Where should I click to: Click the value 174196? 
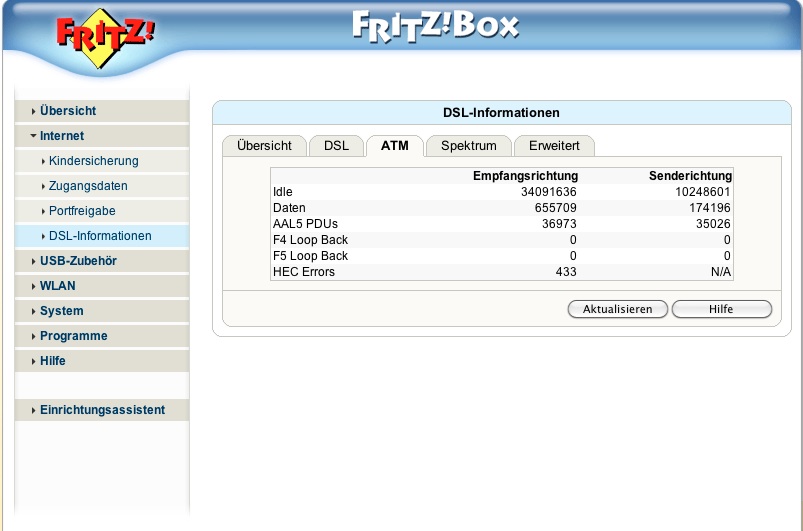point(710,208)
